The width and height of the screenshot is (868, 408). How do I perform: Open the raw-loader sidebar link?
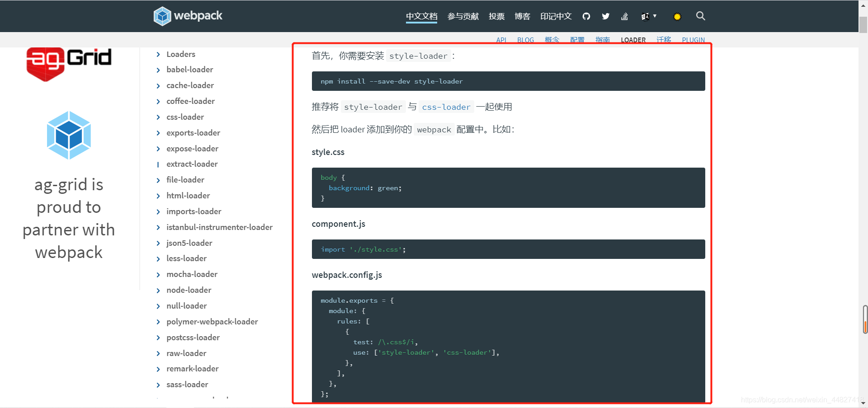[186, 353]
